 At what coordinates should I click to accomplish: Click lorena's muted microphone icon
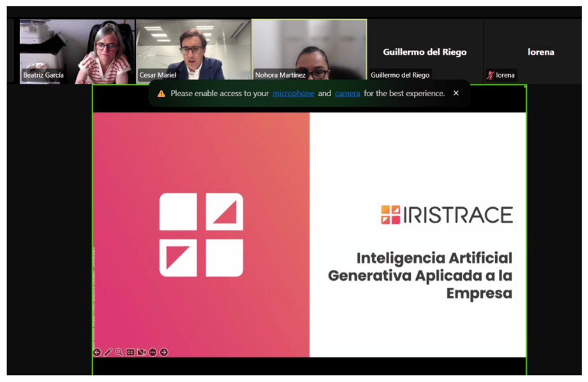(490, 75)
